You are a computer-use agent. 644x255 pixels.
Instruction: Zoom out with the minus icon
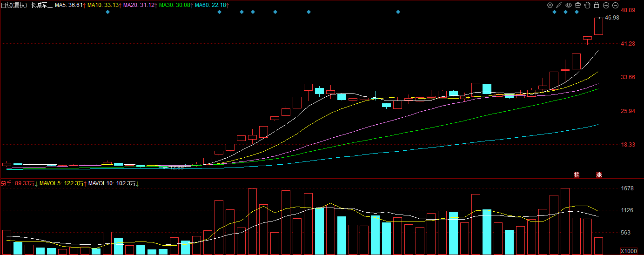(615, 5)
